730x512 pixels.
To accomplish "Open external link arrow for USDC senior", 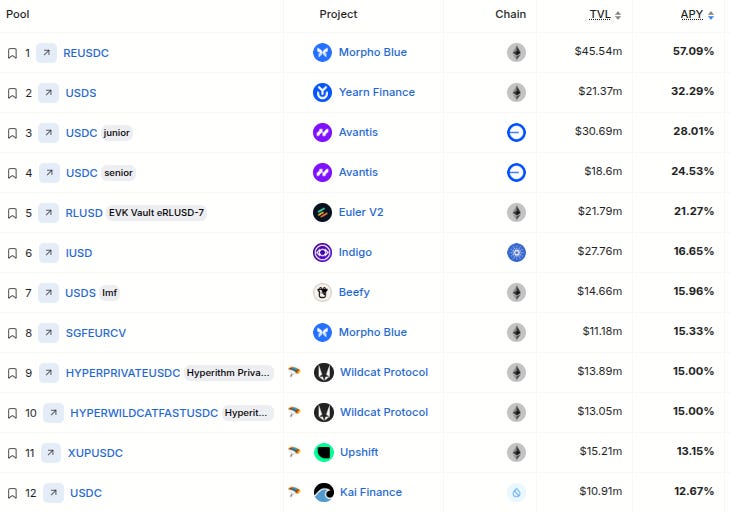I will (x=49, y=173).
